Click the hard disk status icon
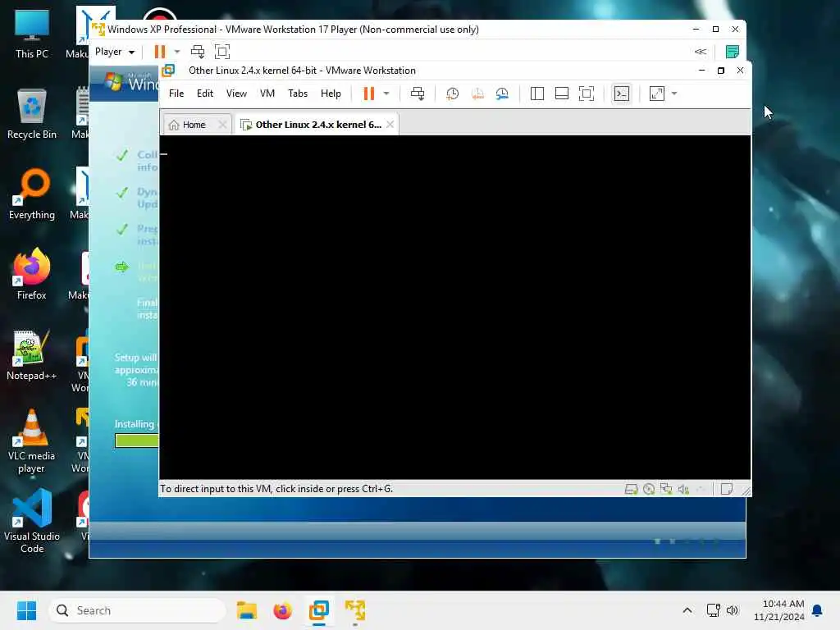The height and width of the screenshot is (630, 840). click(631, 489)
